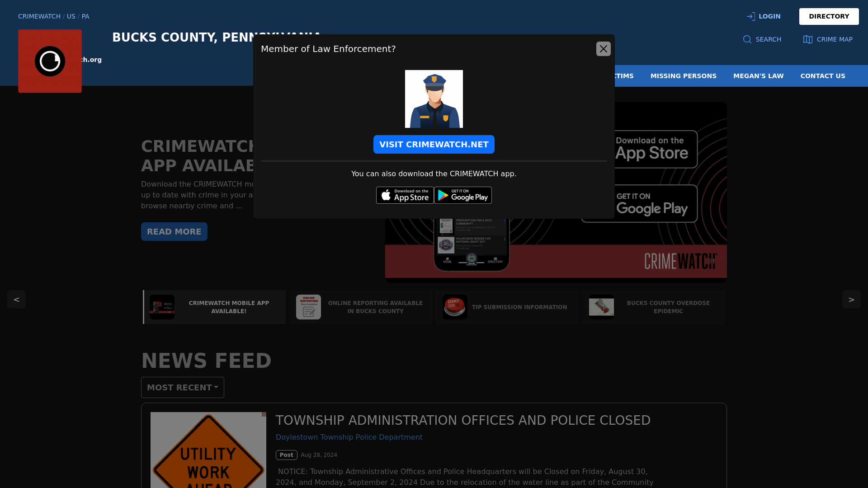Click the overdose epidemic thumbnail icon

click(x=601, y=307)
